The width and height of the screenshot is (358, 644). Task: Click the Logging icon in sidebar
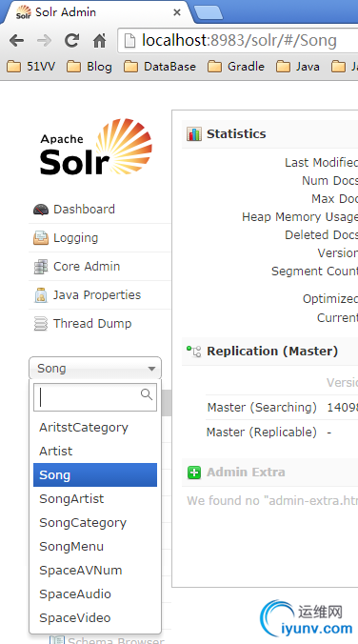pyautogui.click(x=41, y=238)
